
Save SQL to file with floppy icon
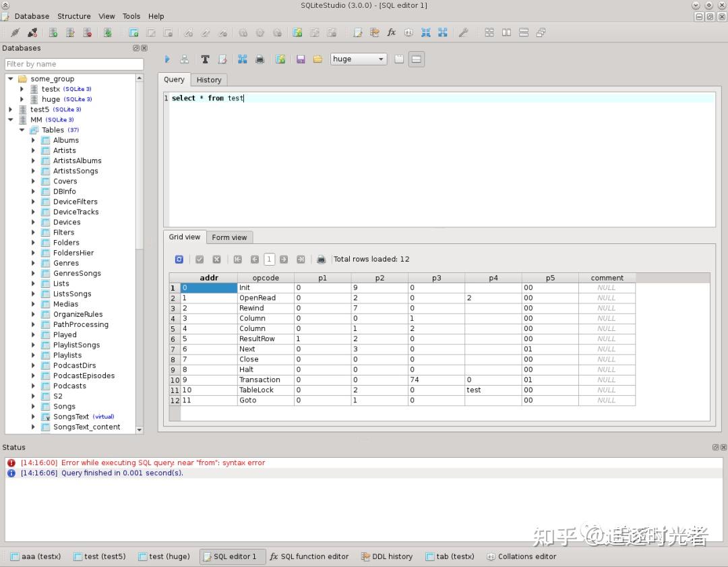301,59
